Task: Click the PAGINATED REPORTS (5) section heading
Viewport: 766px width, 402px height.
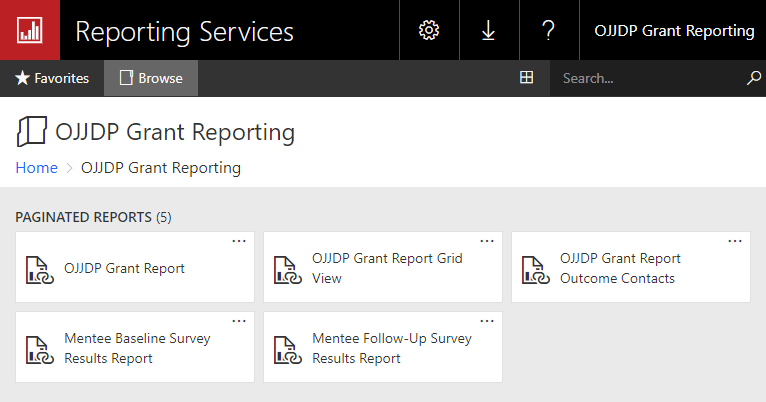Action: click(93, 217)
